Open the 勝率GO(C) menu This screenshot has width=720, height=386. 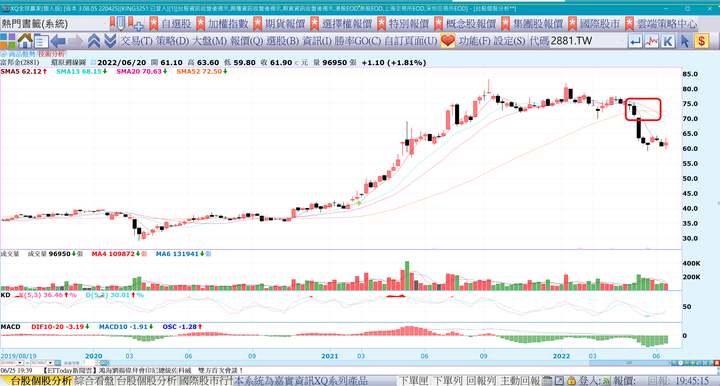click(357, 41)
